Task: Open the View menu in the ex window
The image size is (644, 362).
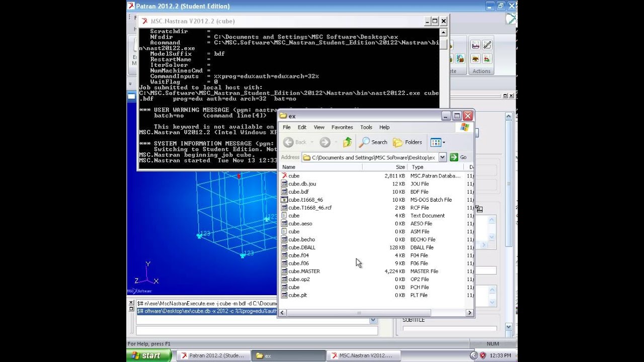Action: pyautogui.click(x=319, y=127)
